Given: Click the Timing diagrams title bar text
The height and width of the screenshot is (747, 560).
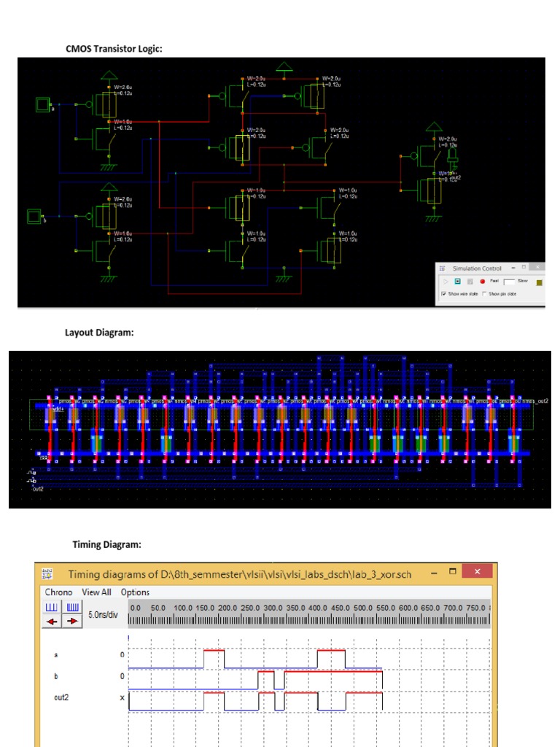Looking at the screenshot, I should 239,574.
